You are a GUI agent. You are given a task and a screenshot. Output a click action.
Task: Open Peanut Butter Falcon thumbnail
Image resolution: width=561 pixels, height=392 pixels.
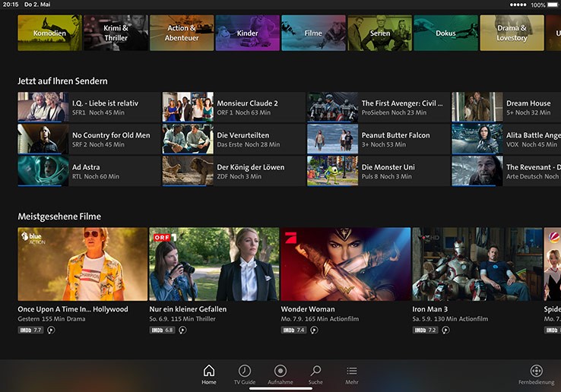[332, 139]
